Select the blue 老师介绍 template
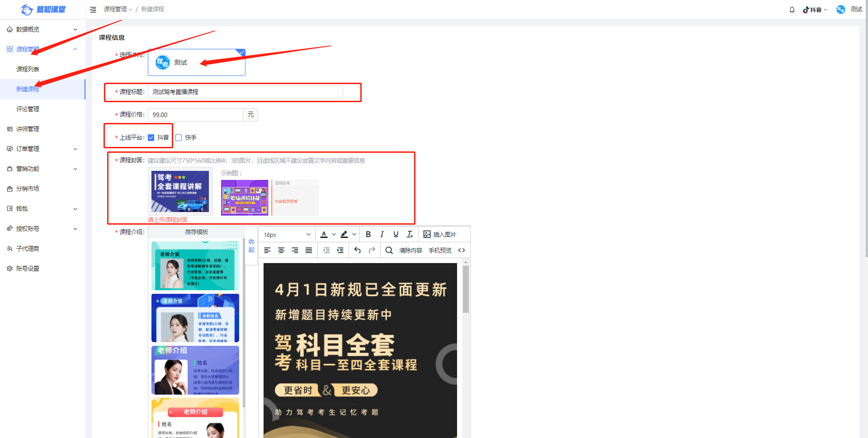The width and height of the screenshot is (868, 438). pyautogui.click(x=195, y=318)
